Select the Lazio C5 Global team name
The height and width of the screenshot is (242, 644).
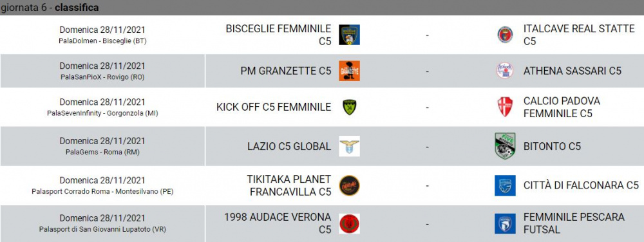(x=289, y=147)
